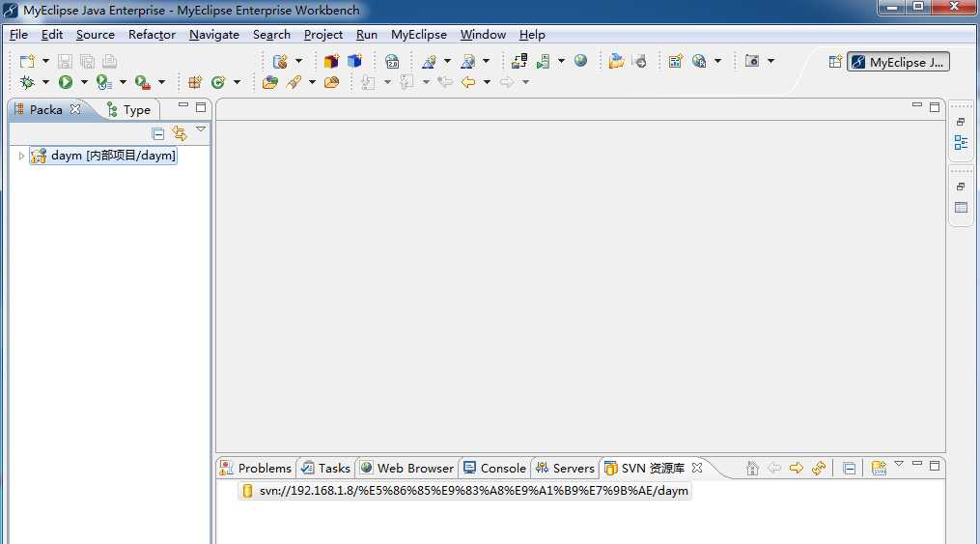Click the Print icon in toolbar
Screen dimensions: 980x544
(110, 61)
